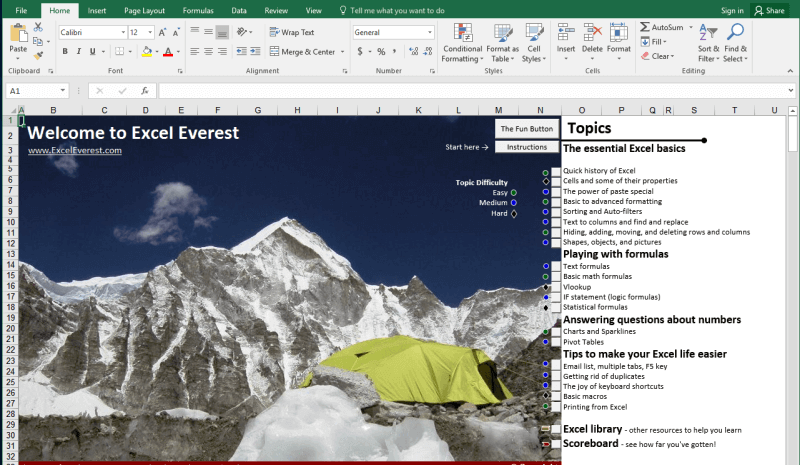800x465 pixels.
Task: Switch to the Formulas tab
Action: (x=198, y=10)
